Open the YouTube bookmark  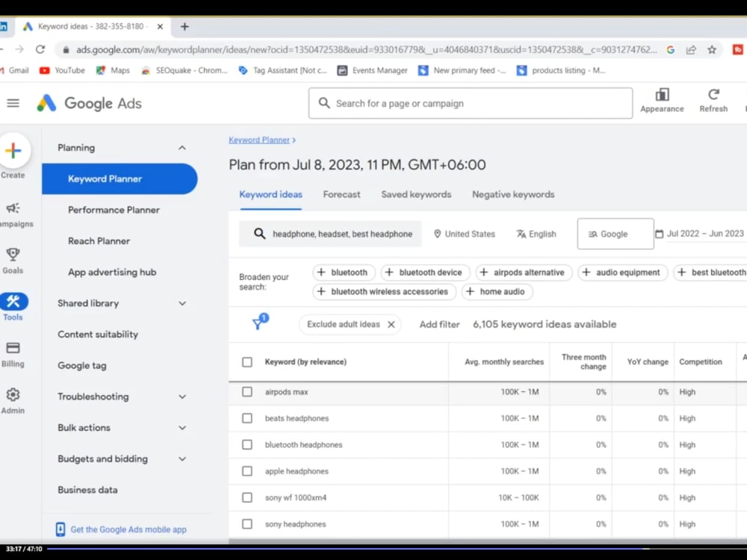62,70
